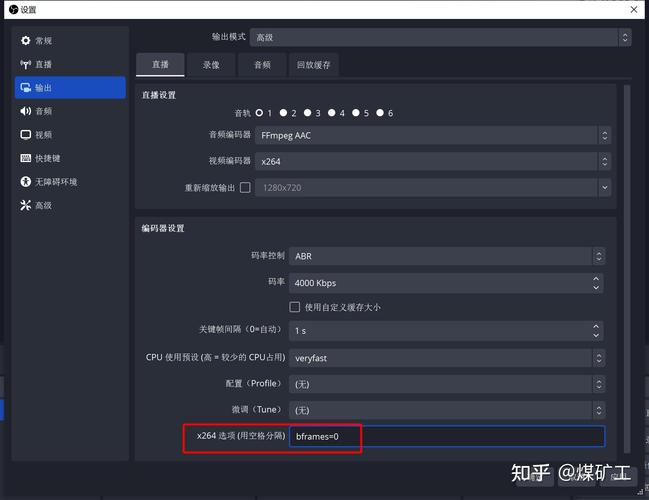
Task: Click the settings panel vertical scrollbar
Action: [x=627, y=269]
